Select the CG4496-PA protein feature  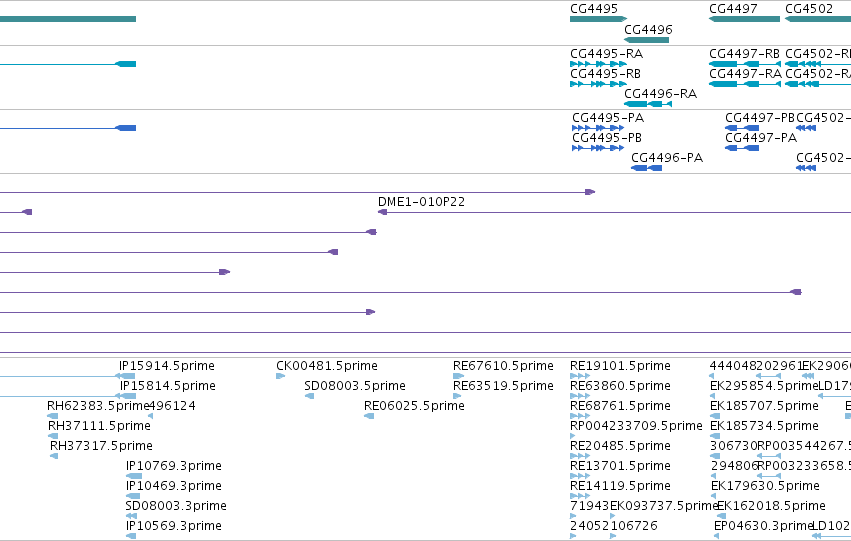tap(646, 168)
